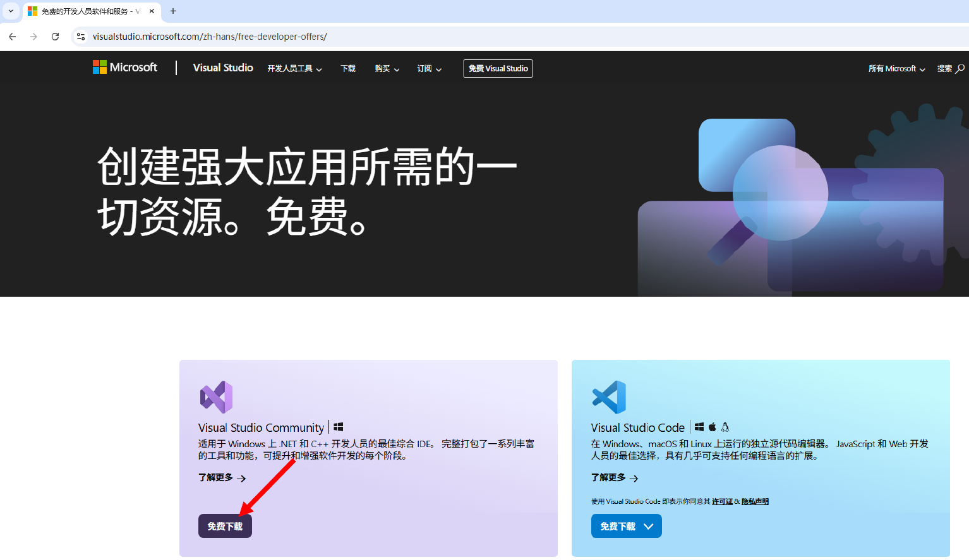Select the Apple platform icon beside Visual Studio Code
This screenshot has width=969, height=560.
coord(712,427)
